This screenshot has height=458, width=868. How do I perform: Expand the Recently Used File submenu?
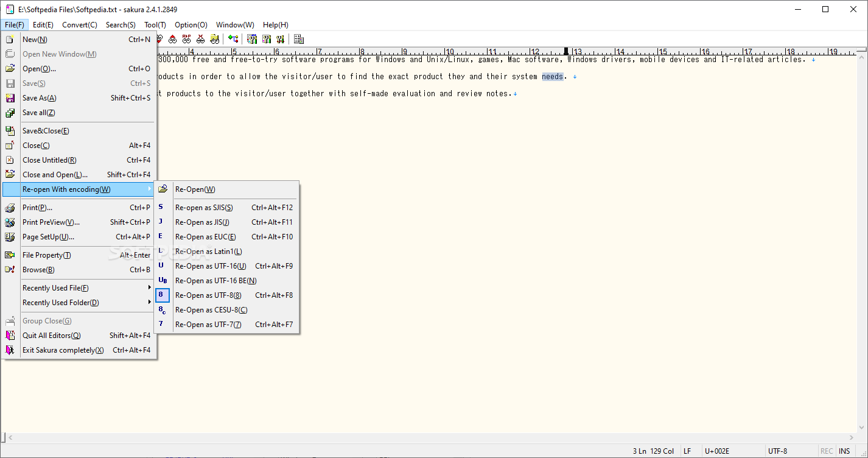click(x=149, y=288)
